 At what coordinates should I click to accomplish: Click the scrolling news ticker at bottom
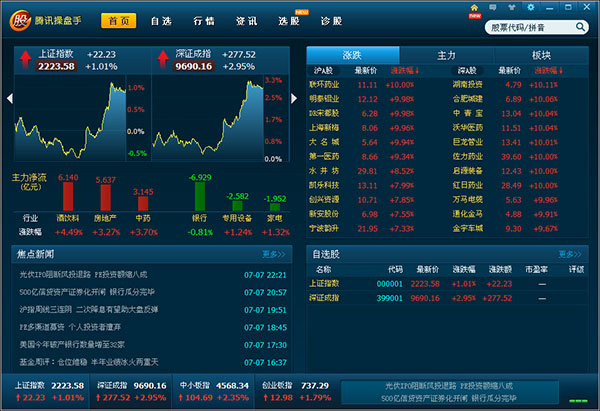point(449,392)
